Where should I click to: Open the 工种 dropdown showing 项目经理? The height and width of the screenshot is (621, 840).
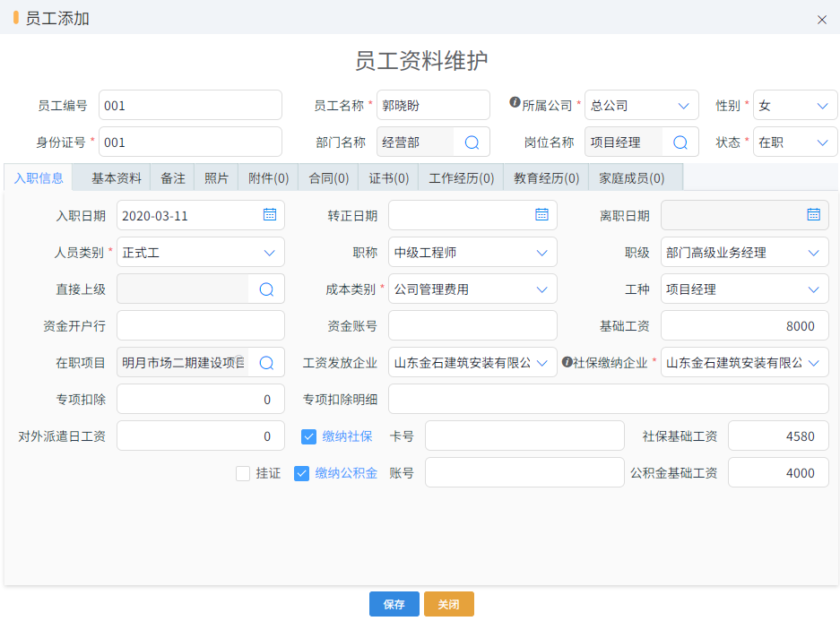[745, 289]
